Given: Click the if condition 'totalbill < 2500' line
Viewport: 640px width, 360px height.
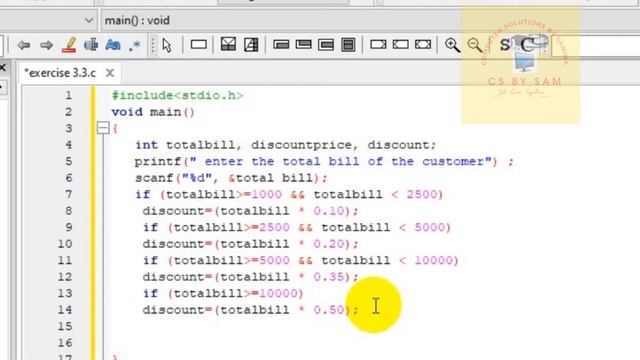Looking at the screenshot, I should point(289,194).
